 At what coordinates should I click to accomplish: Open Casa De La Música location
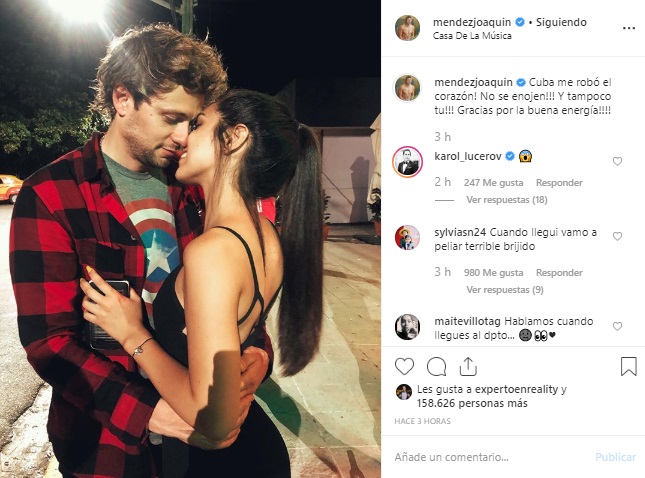coord(472,36)
